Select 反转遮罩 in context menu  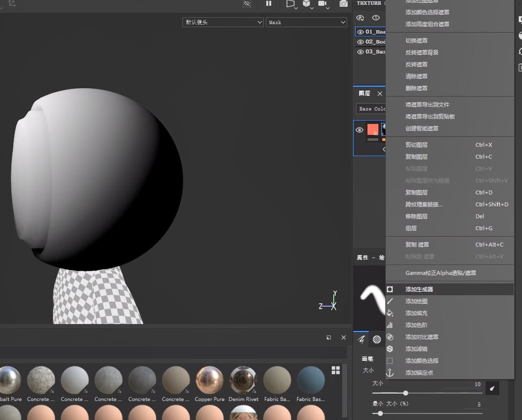click(x=450, y=65)
